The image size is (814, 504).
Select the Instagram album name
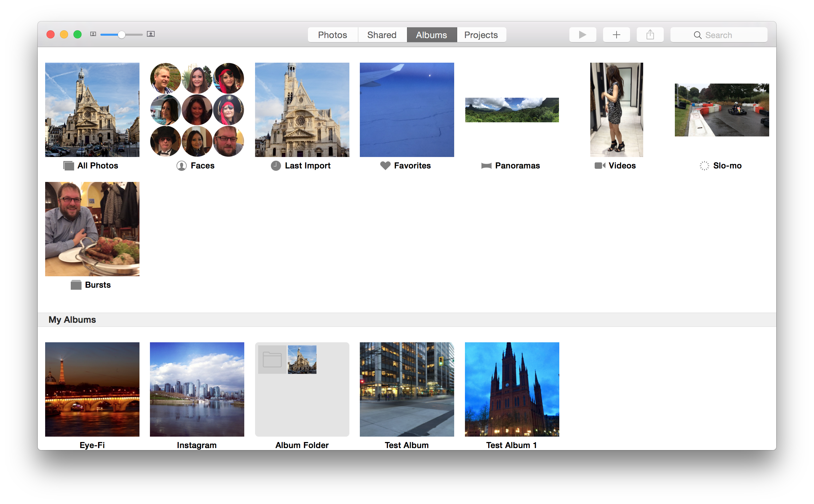point(197,445)
